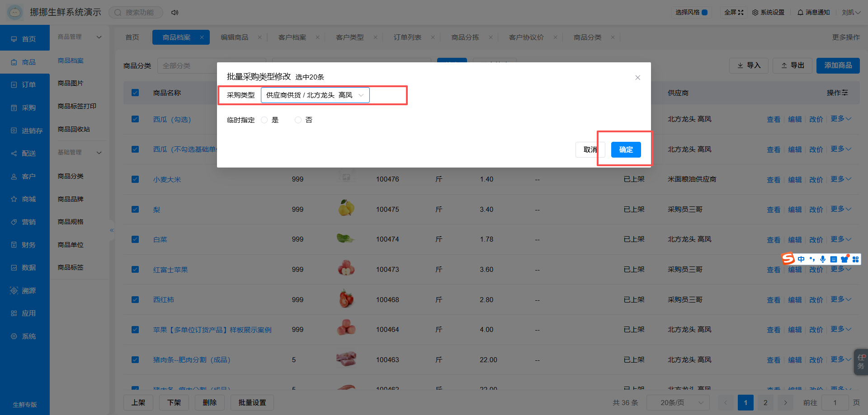Open the 营销 sidebar item
Image resolution: width=868 pixels, height=415 pixels.
coord(25,222)
